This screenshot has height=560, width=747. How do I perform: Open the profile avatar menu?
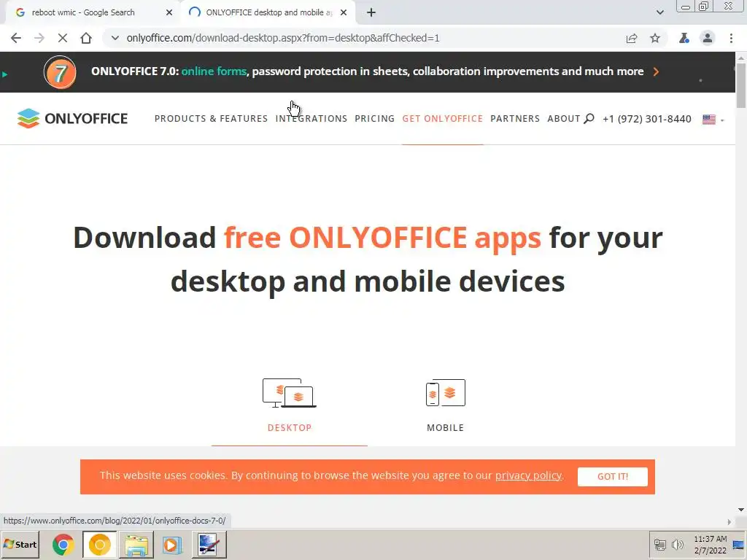pyautogui.click(x=708, y=38)
